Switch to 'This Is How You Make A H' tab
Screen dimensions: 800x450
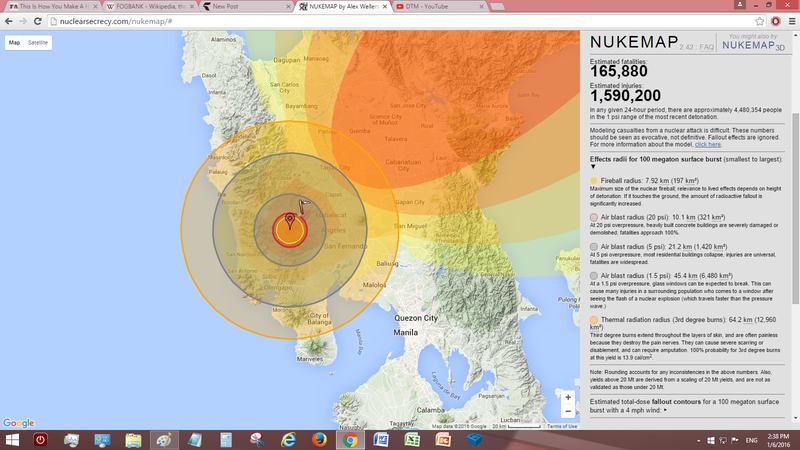point(54,7)
